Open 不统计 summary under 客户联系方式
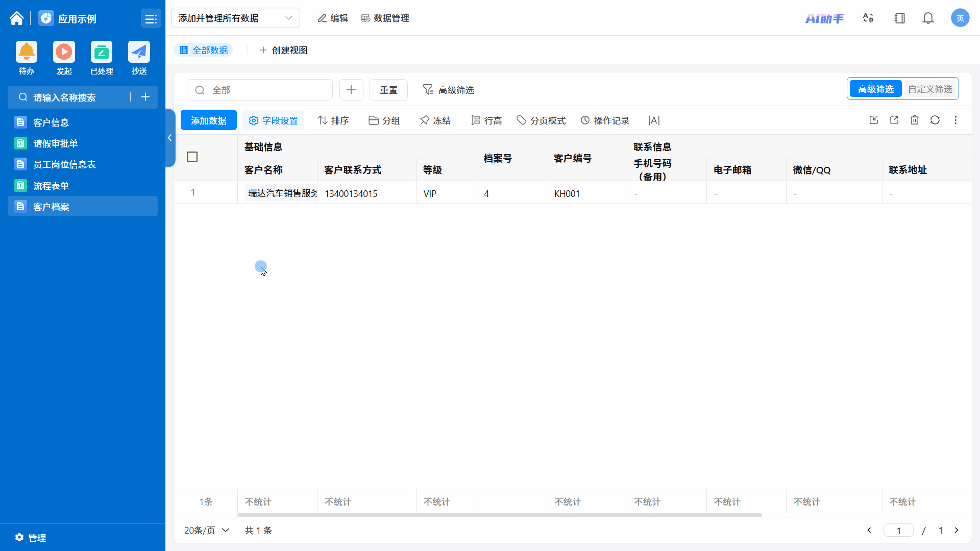This screenshot has width=980, height=551. pos(338,502)
